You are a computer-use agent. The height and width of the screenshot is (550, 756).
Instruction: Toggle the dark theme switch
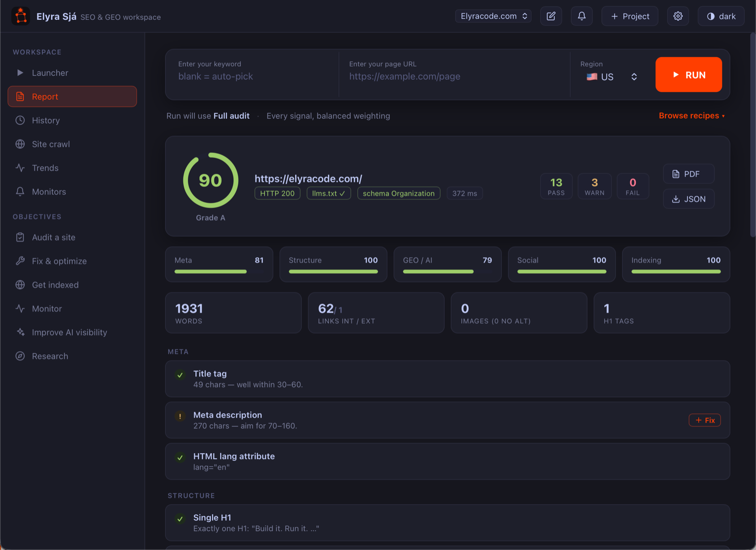point(721,16)
